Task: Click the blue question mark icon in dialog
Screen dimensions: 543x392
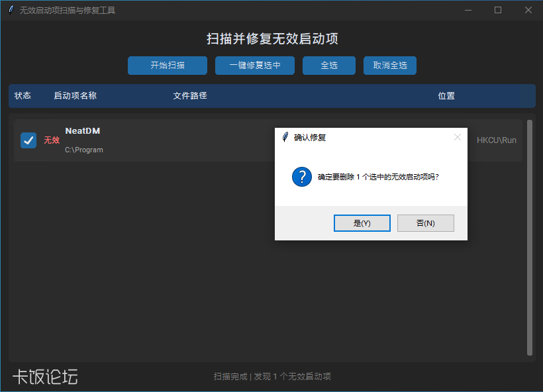Action: (302, 177)
